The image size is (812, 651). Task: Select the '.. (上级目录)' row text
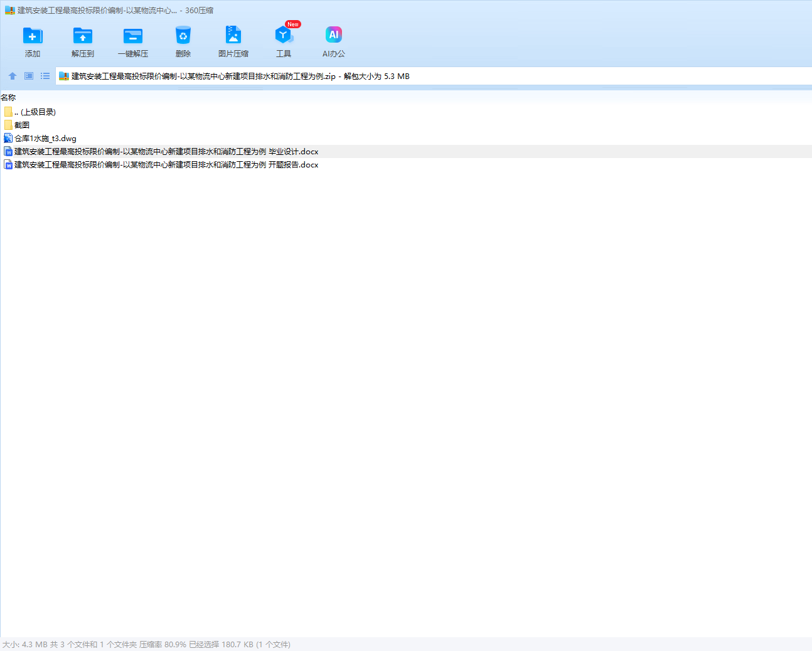click(x=35, y=112)
